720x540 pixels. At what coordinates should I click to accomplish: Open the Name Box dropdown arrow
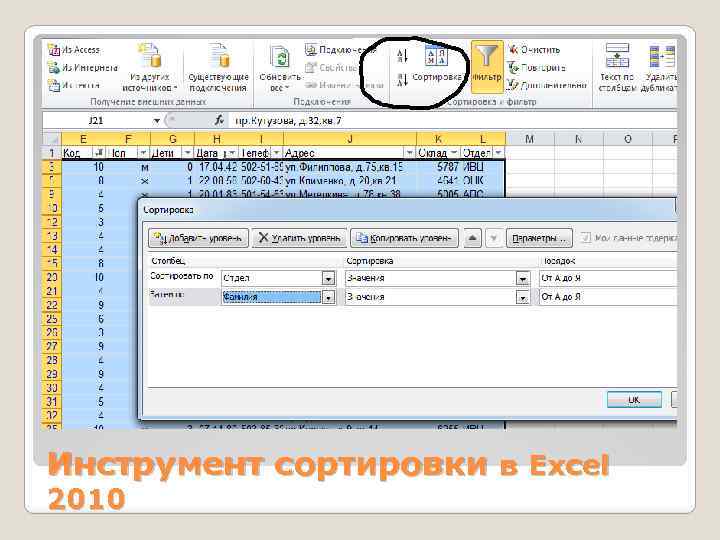coord(157,121)
